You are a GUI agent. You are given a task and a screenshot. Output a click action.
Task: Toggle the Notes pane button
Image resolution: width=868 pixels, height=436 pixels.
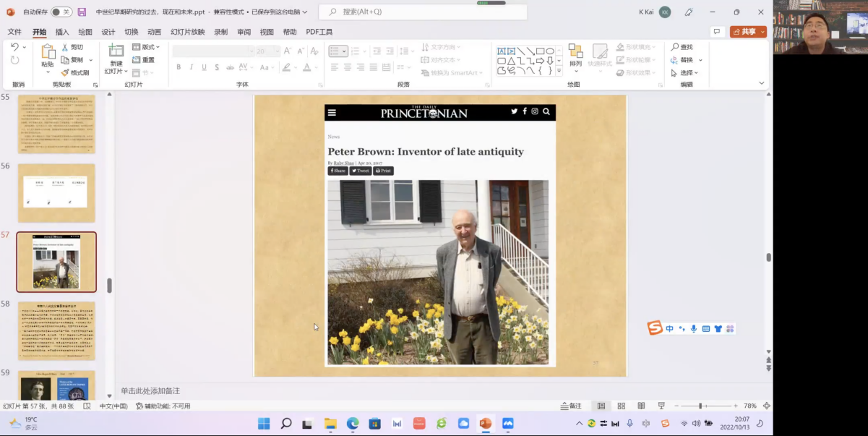point(570,406)
